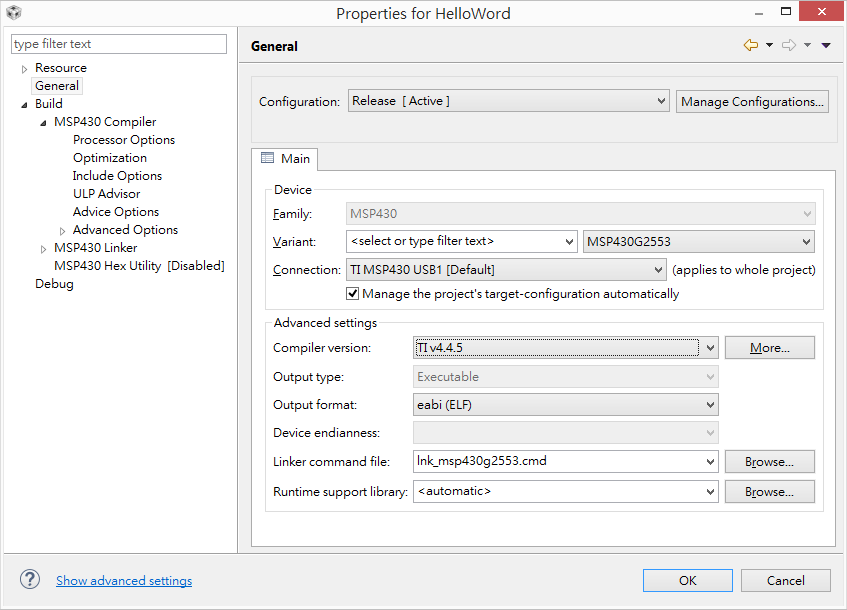Screen dimensions: 847x610
Task: Expand the Resource tree node
Action: pos(24,69)
